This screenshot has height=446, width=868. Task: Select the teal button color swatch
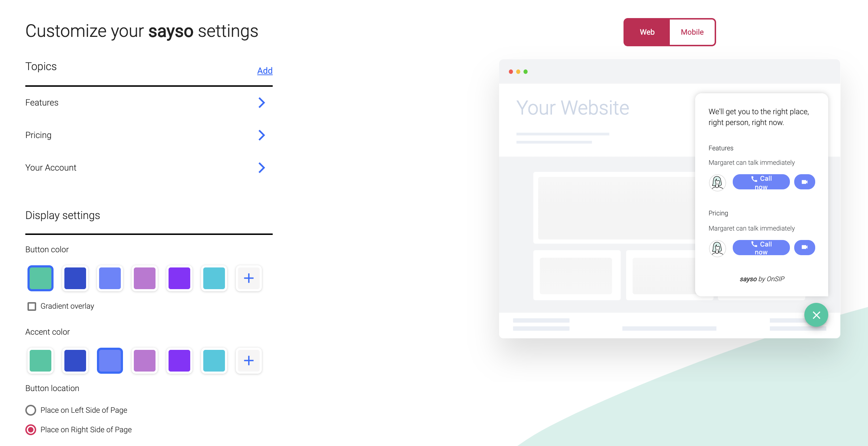[x=213, y=278]
